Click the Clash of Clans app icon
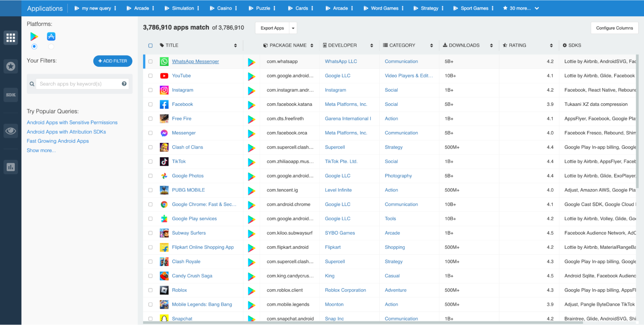The image size is (644, 325). coord(164,147)
